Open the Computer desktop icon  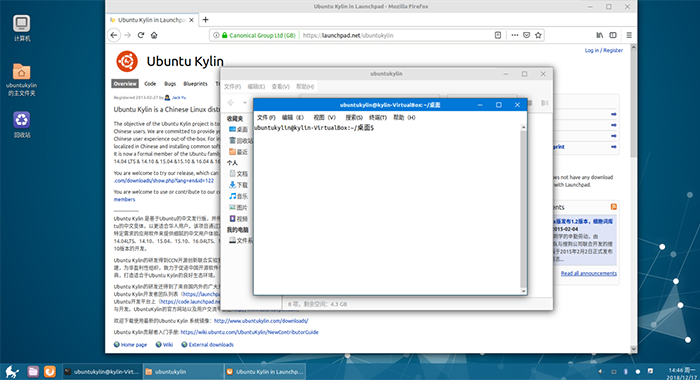[x=21, y=28]
